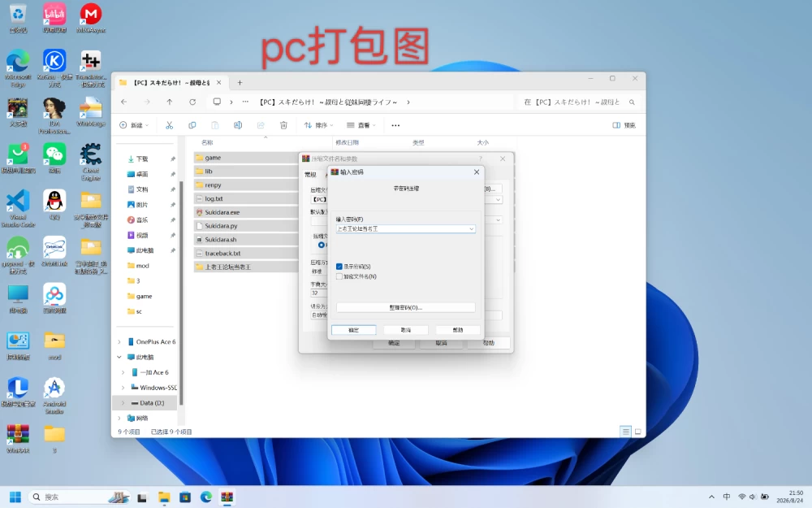Click Help button in the archive name dialog

pos(488,343)
